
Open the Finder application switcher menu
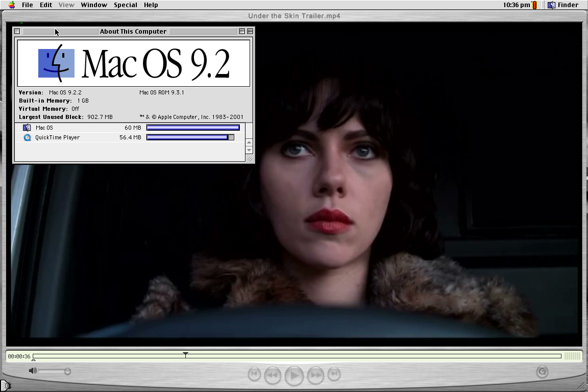[563, 5]
